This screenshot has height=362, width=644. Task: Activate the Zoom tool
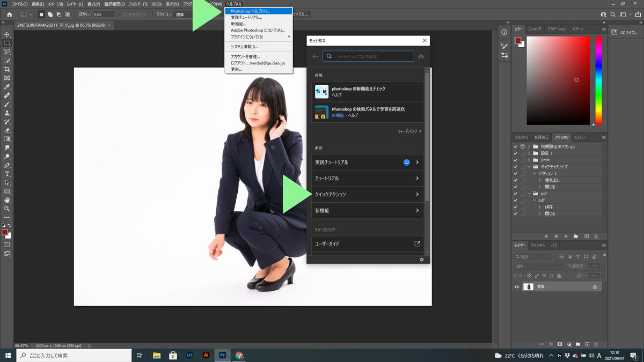pos(7,208)
